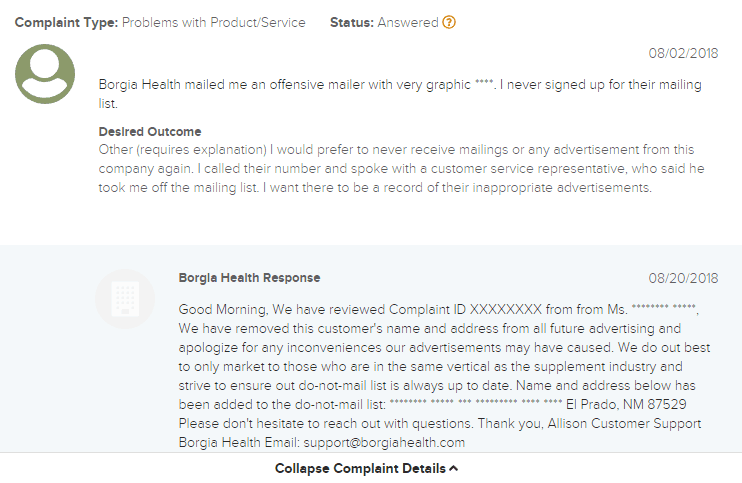Click the complainant's green avatar icon
The width and height of the screenshot is (742, 483).
[x=45, y=74]
